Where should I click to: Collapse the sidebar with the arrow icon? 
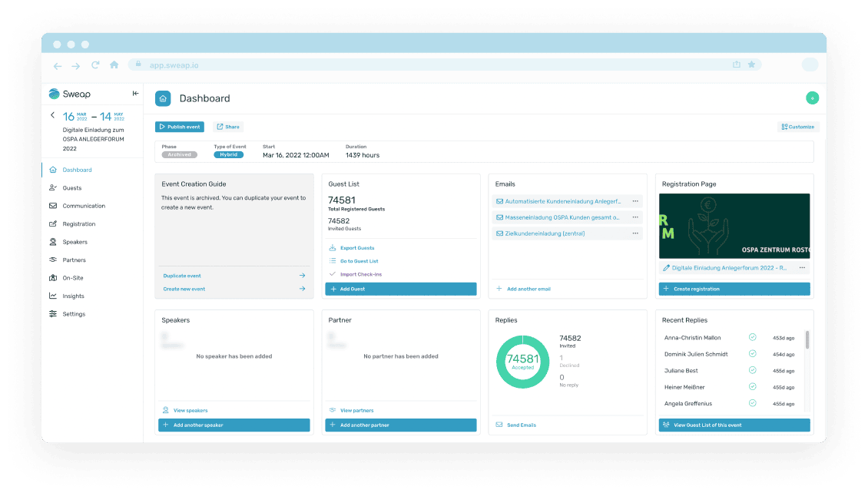pos(136,94)
